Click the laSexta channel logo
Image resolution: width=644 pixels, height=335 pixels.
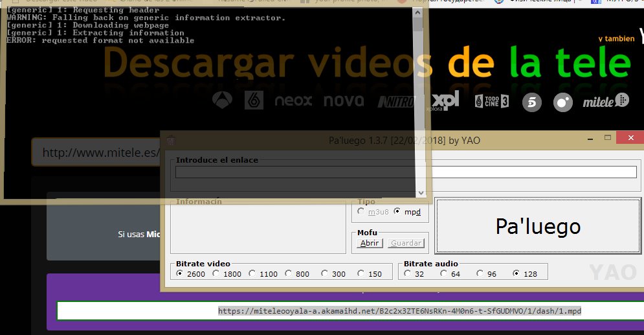click(x=254, y=100)
